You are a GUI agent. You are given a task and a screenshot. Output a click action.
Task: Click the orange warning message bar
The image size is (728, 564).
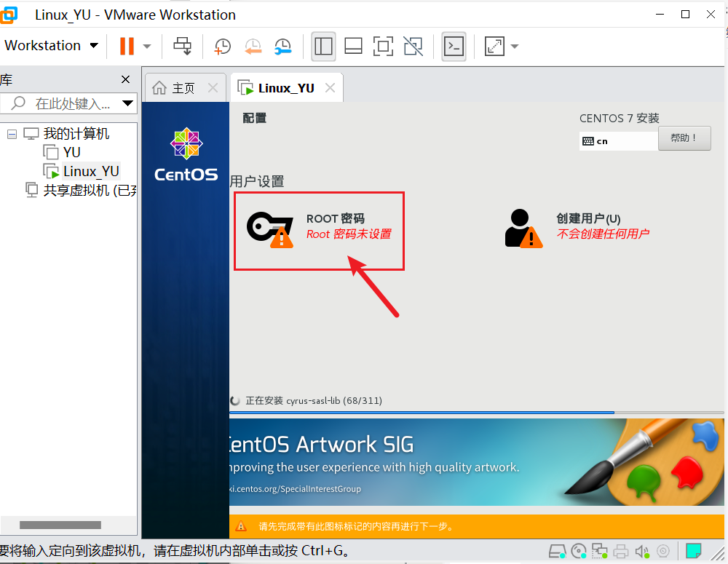476,526
